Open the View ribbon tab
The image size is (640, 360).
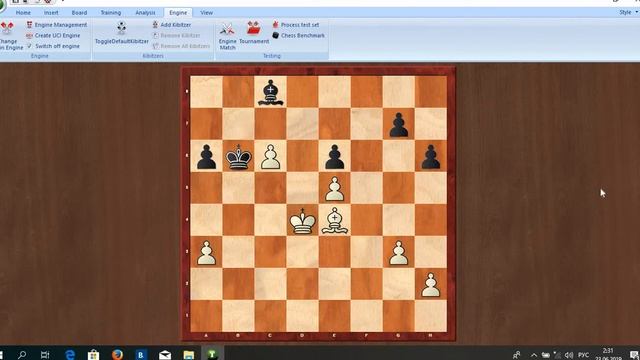coord(207,13)
